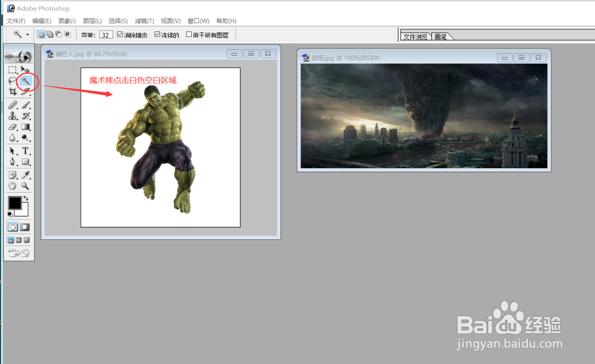
Task: Maximize the 绿巨人.jpg document window
Action: 251,54
